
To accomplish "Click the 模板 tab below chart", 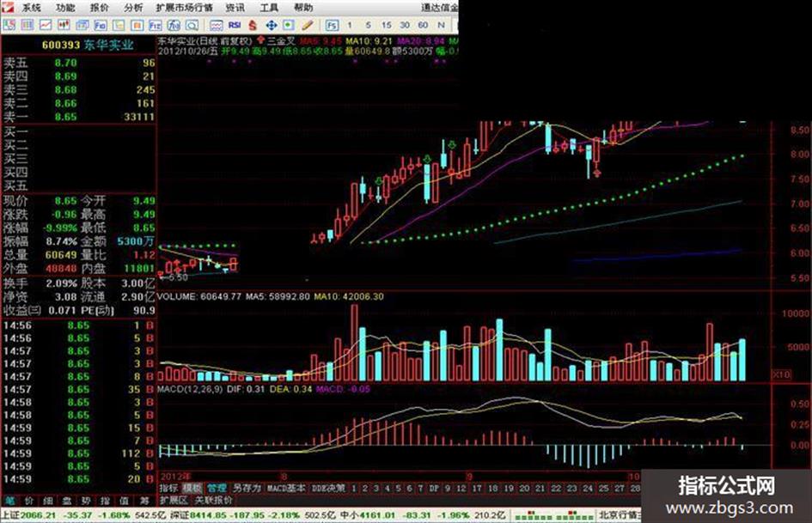I will 192,488.
